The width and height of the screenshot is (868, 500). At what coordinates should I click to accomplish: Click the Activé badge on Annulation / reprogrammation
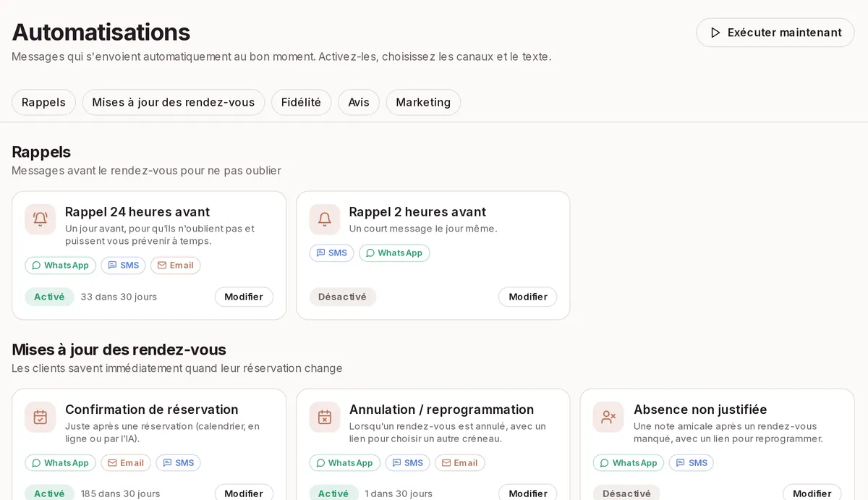[333, 493]
